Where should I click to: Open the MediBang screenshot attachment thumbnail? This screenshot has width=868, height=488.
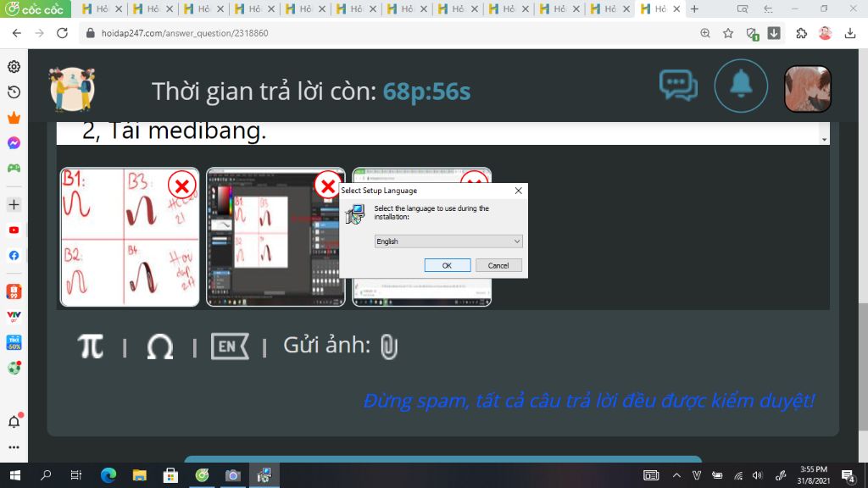(275, 237)
